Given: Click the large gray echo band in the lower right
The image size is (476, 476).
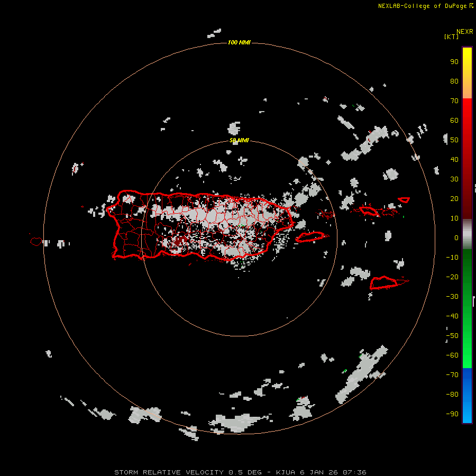Looking at the screenshot, I should (x=362, y=374).
